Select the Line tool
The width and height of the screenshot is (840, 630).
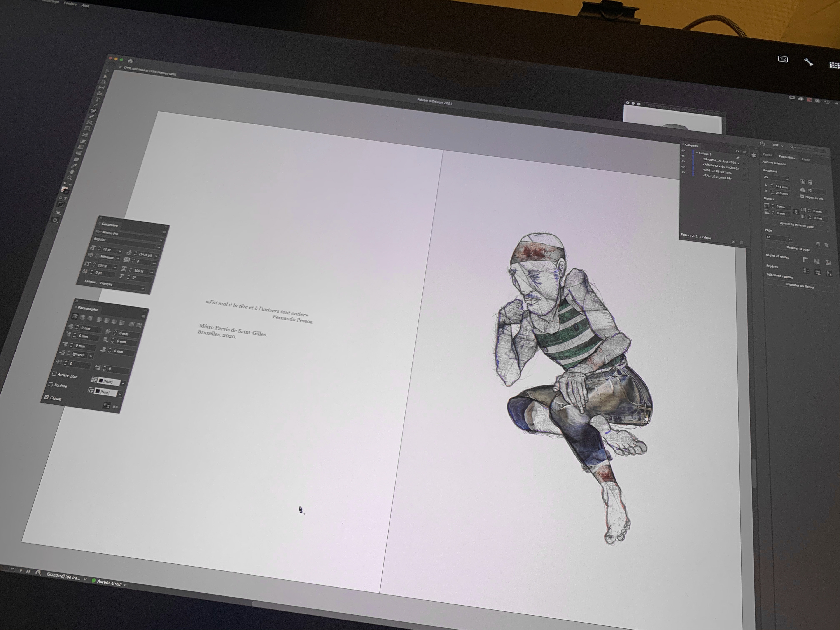96,105
